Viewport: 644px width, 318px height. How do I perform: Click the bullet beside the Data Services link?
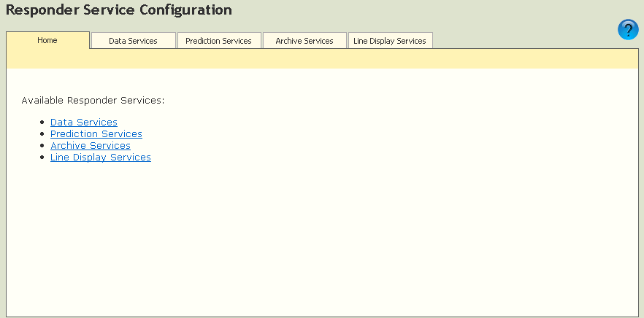tap(42, 123)
